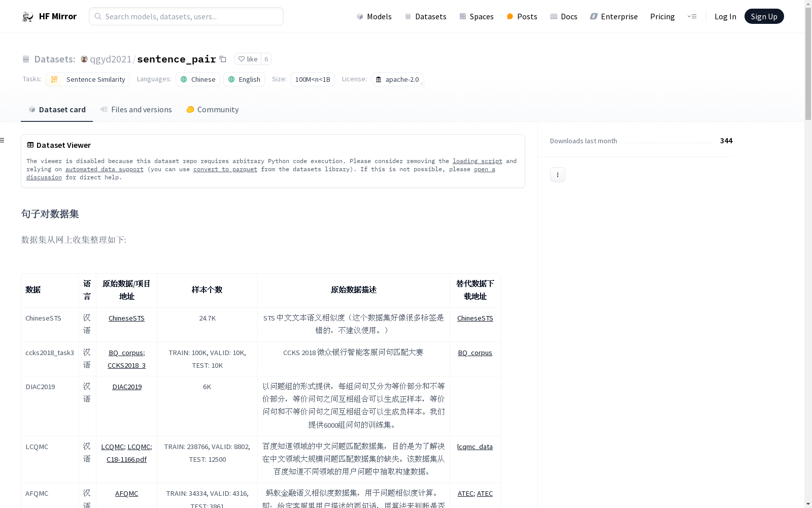Focus the search models, datasets, users field
Screen dimensions: 812x508
(186, 16)
